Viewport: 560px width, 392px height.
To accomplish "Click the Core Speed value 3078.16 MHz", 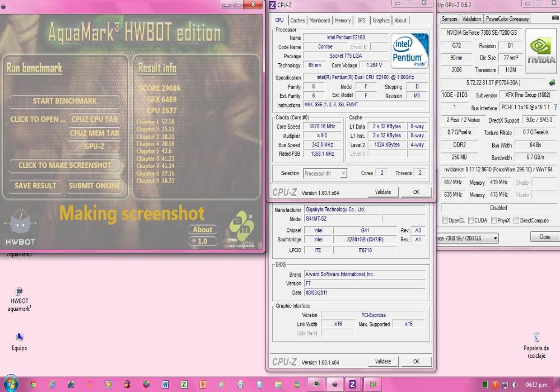I will click(x=322, y=127).
